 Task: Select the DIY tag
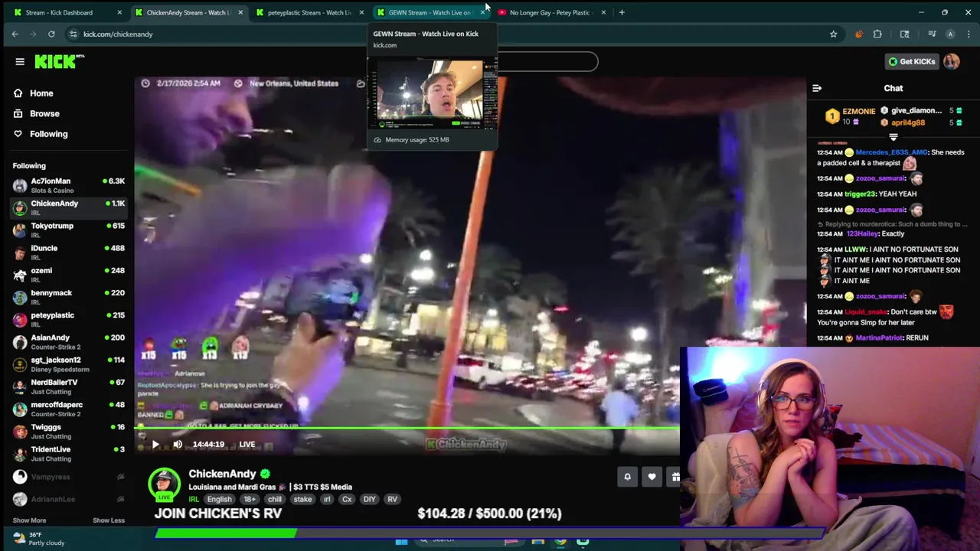pyautogui.click(x=369, y=499)
